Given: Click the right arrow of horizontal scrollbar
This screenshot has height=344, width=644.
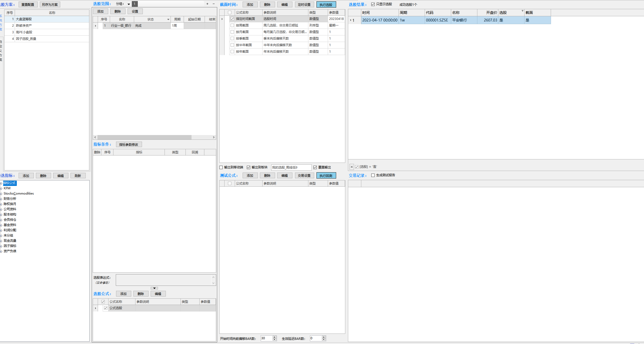Looking at the screenshot, I should click(214, 137).
